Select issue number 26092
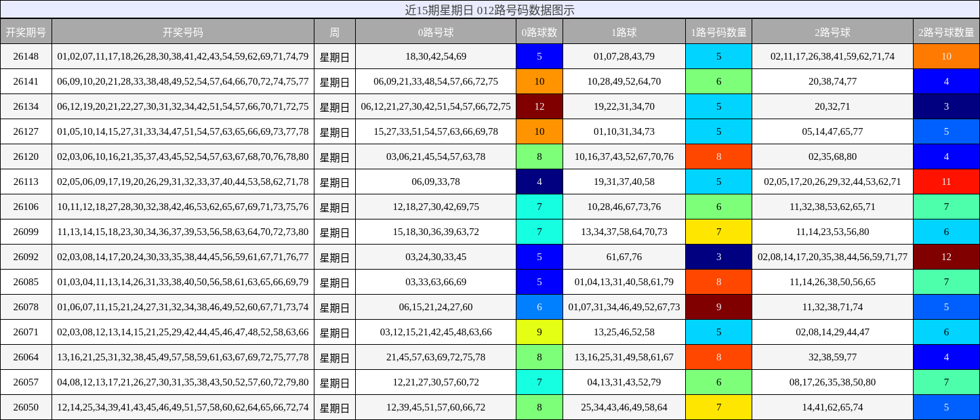Screen dimensions: 980x420 tap(26, 257)
